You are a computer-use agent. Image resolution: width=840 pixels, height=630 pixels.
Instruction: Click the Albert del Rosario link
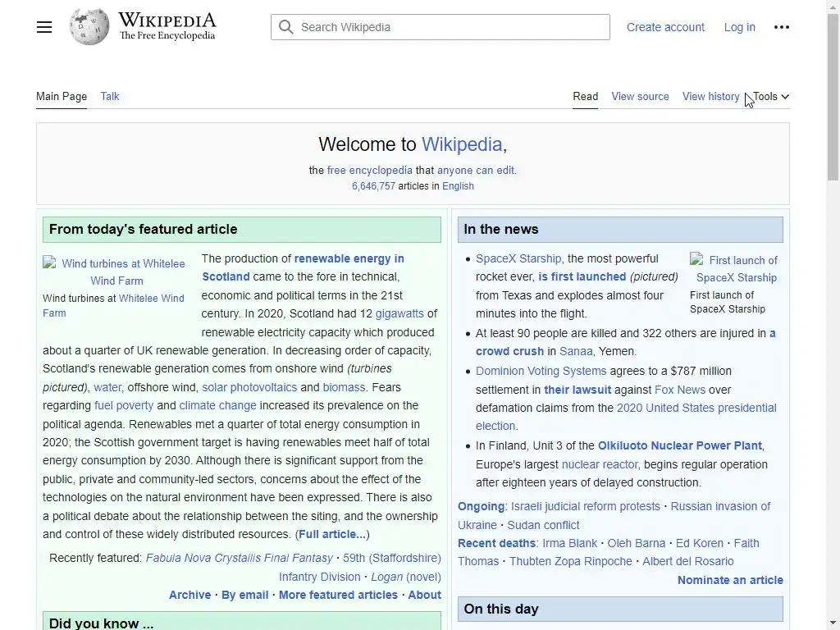coord(688,561)
